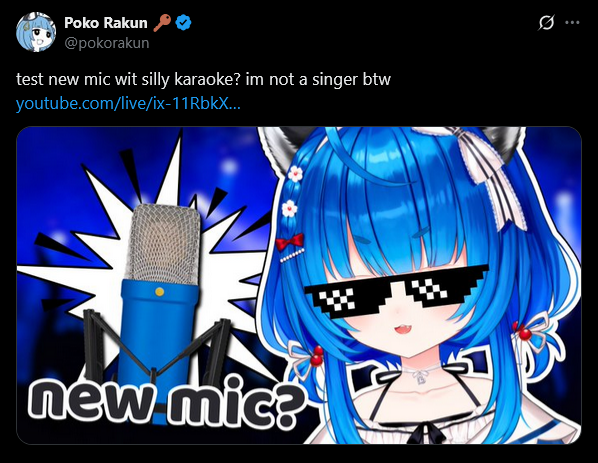Screen dimensions: 598x463
Task: Click the blue verified checkmark badge
Action: (x=183, y=23)
